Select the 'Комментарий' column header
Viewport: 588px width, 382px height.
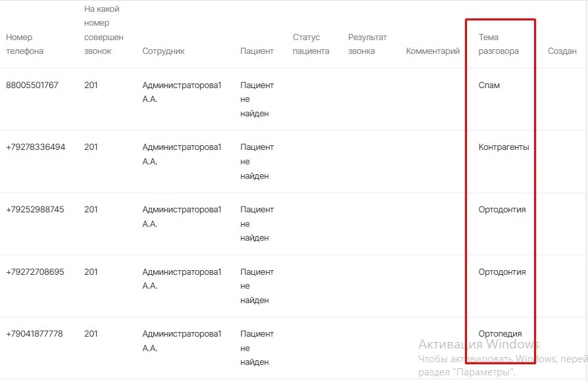(433, 51)
